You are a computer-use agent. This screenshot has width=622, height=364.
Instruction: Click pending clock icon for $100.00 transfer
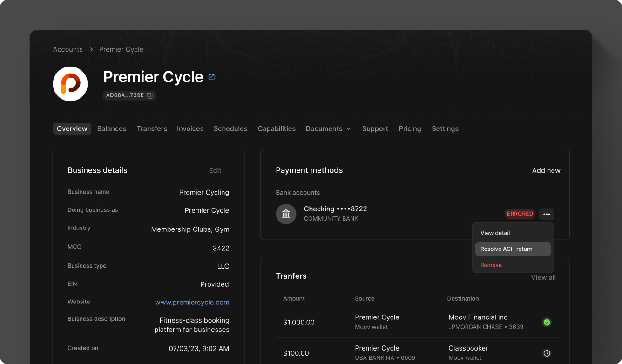pyautogui.click(x=547, y=353)
